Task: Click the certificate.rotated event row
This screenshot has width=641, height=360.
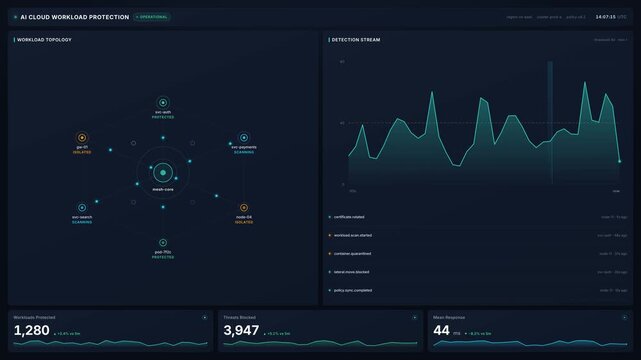Action: click(x=478, y=217)
